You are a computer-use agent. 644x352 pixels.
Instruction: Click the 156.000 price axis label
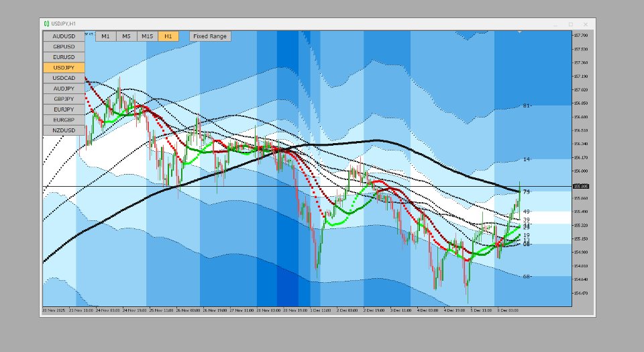[x=581, y=171]
